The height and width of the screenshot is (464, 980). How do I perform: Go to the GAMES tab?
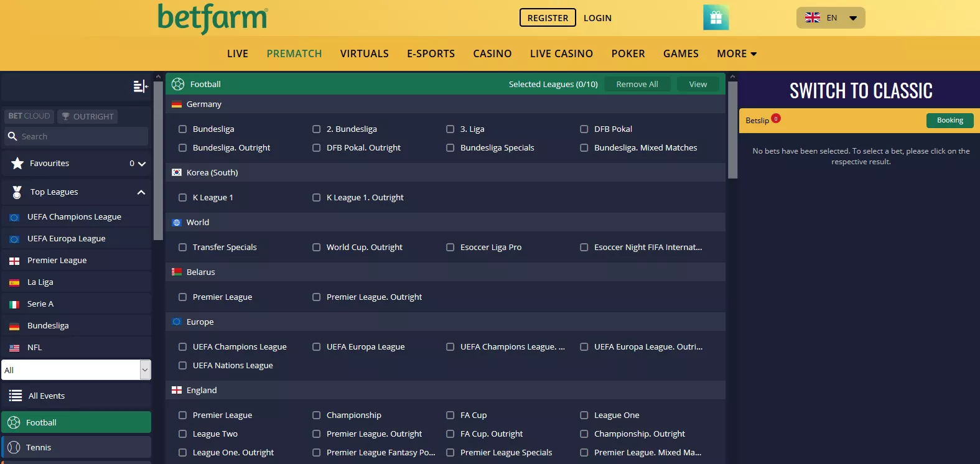pyautogui.click(x=681, y=53)
